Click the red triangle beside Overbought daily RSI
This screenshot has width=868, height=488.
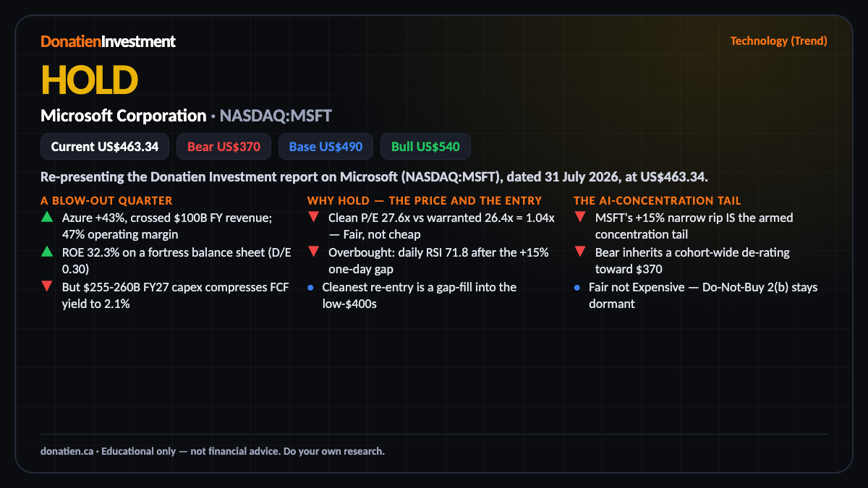point(313,252)
